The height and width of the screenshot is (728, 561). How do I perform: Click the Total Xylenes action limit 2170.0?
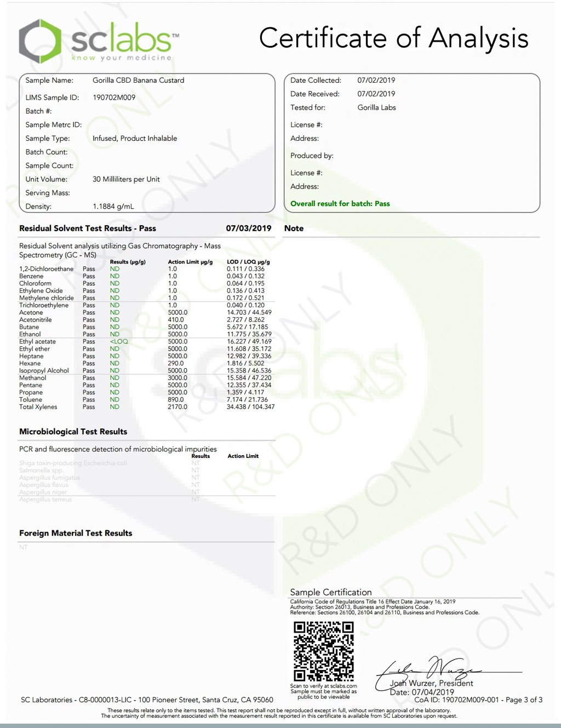pos(178,407)
